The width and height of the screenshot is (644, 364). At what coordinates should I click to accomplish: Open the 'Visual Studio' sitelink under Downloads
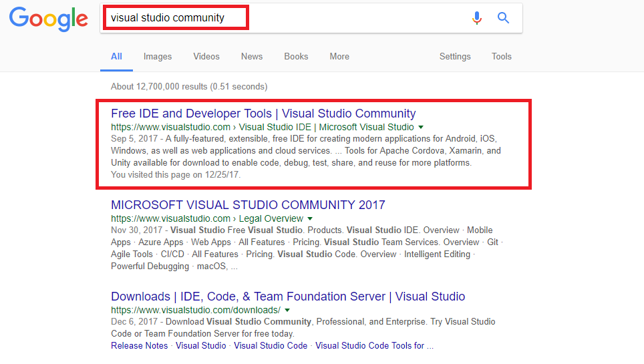201,345
